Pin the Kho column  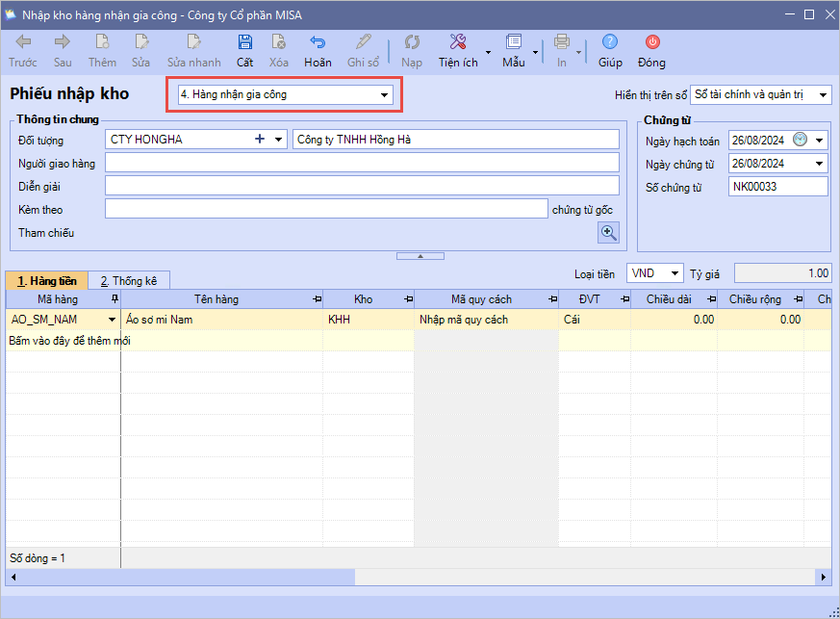pos(409,299)
